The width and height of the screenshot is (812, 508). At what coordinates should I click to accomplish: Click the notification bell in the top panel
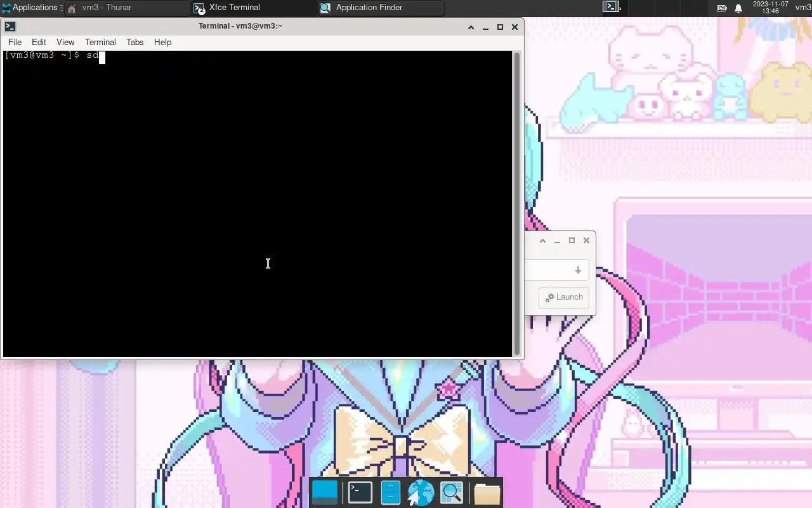[738, 8]
